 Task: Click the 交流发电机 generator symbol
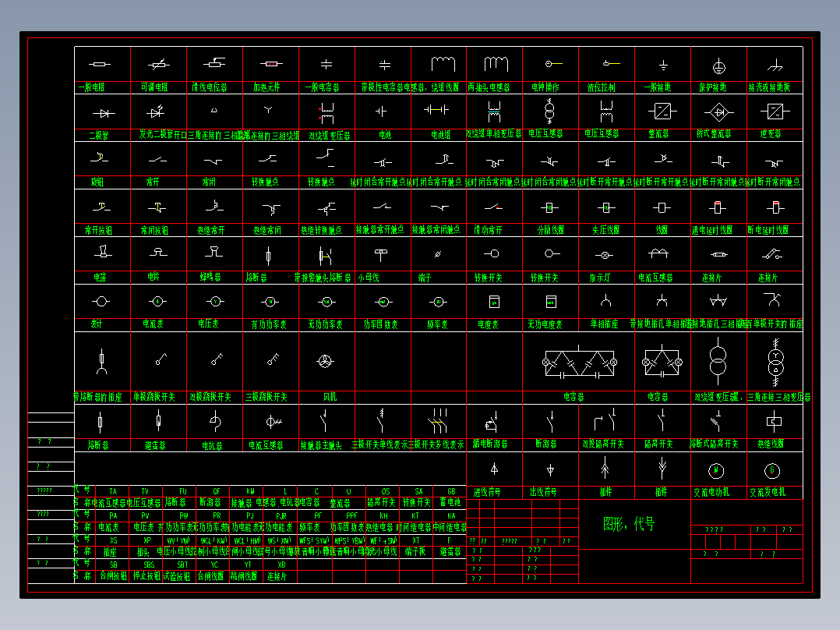[x=772, y=471]
